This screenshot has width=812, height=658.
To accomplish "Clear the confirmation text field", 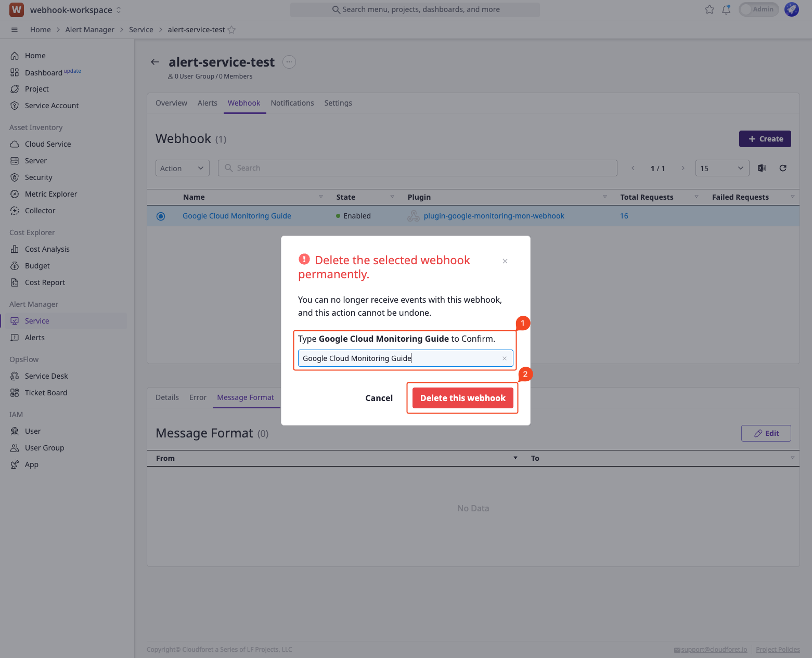I will (x=505, y=358).
